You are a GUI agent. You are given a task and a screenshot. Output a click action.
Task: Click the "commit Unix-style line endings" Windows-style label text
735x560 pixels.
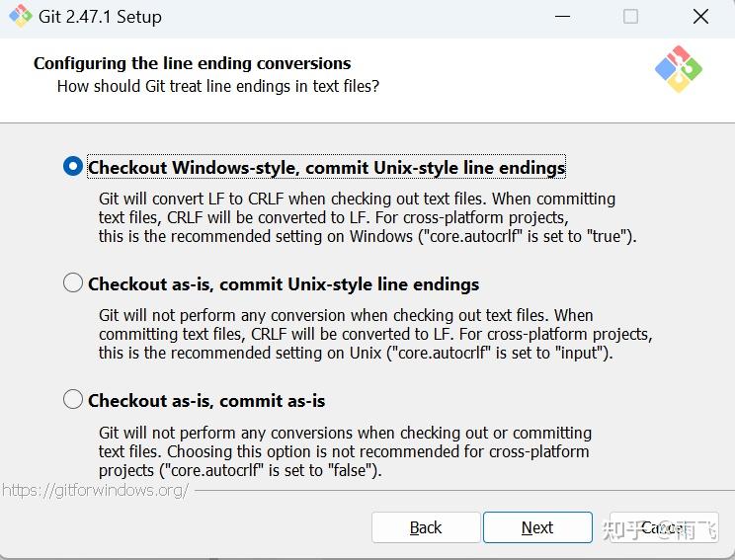coord(326,168)
